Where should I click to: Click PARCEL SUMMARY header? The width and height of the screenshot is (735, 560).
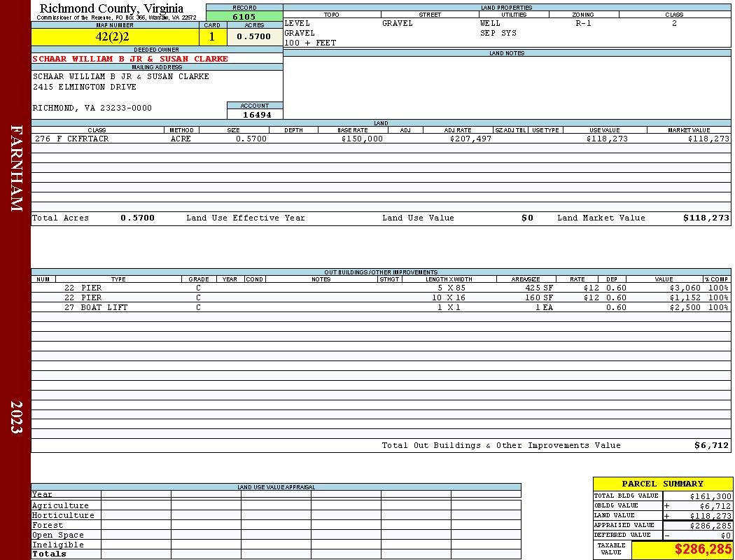(x=662, y=484)
